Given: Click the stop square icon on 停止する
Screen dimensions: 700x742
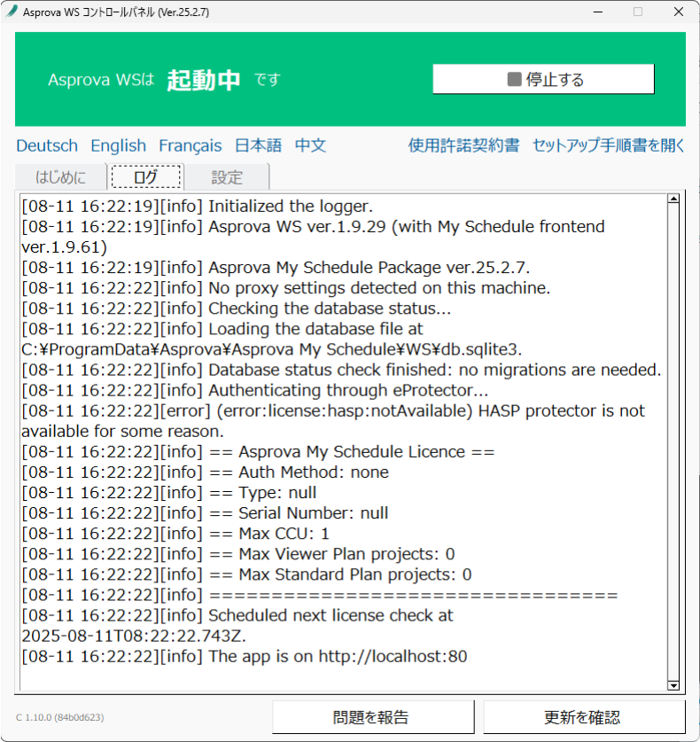Looking at the screenshot, I should click(514, 79).
